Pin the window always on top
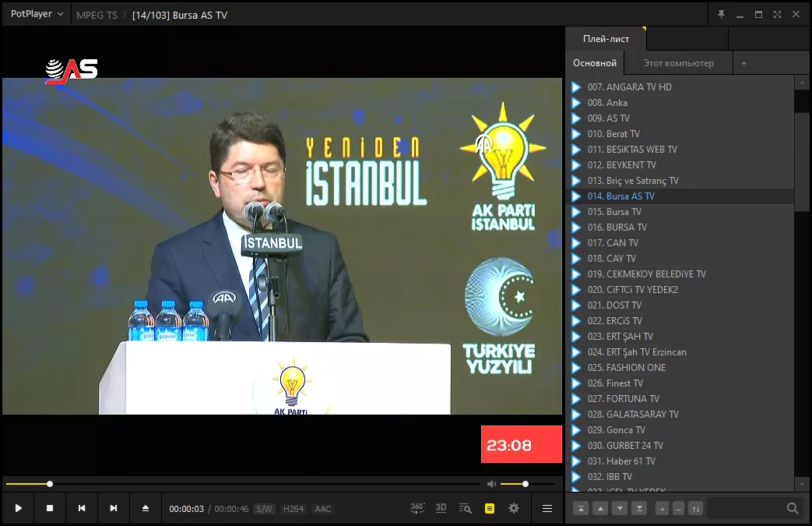This screenshot has width=812, height=526. (x=721, y=15)
